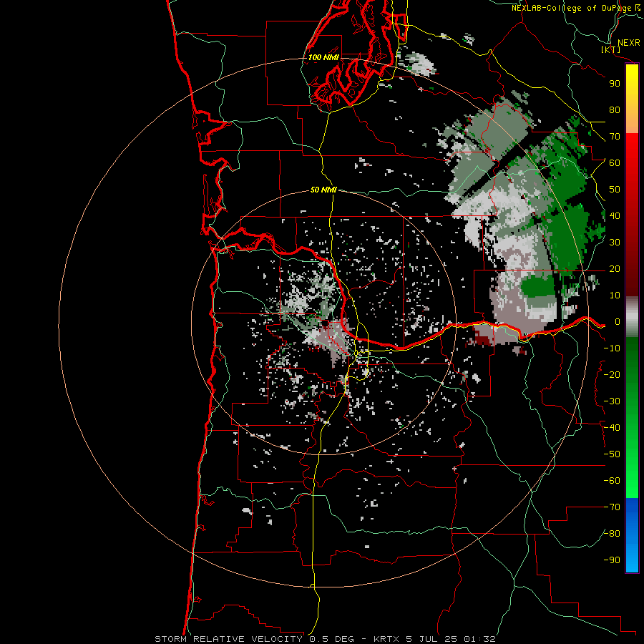Pick the -30 scale label
Screen dimensions: 644x644
coord(612,401)
